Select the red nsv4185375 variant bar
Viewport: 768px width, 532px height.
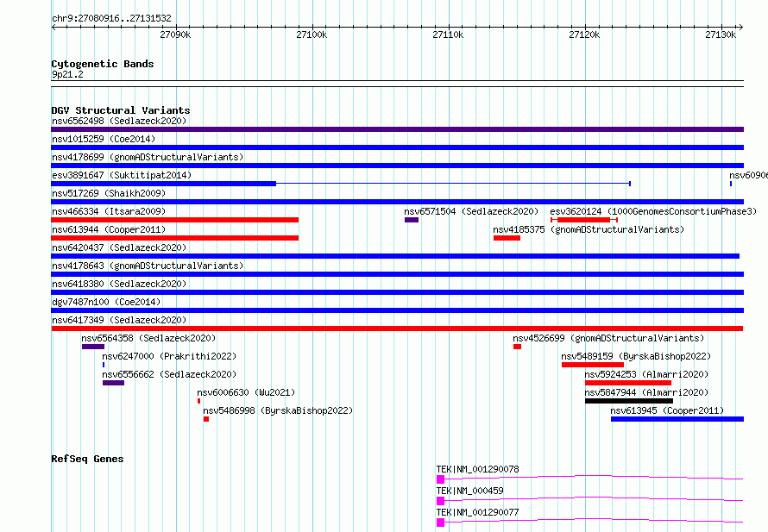(x=507, y=238)
